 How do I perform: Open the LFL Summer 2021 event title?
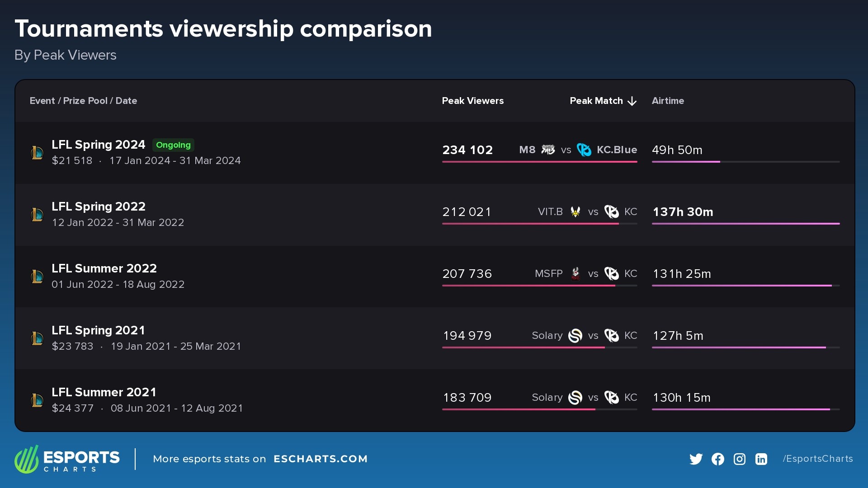point(104,392)
